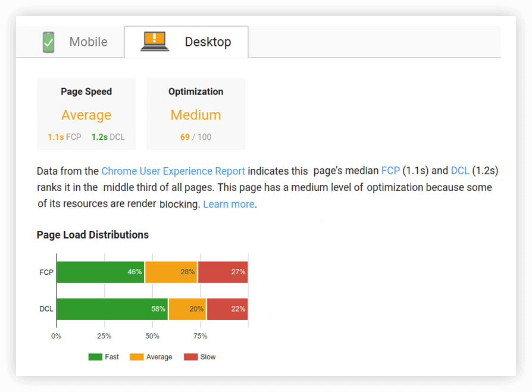The width and height of the screenshot is (532, 392).
Task: Click the Optimization Medium score card
Action: click(x=196, y=114)
